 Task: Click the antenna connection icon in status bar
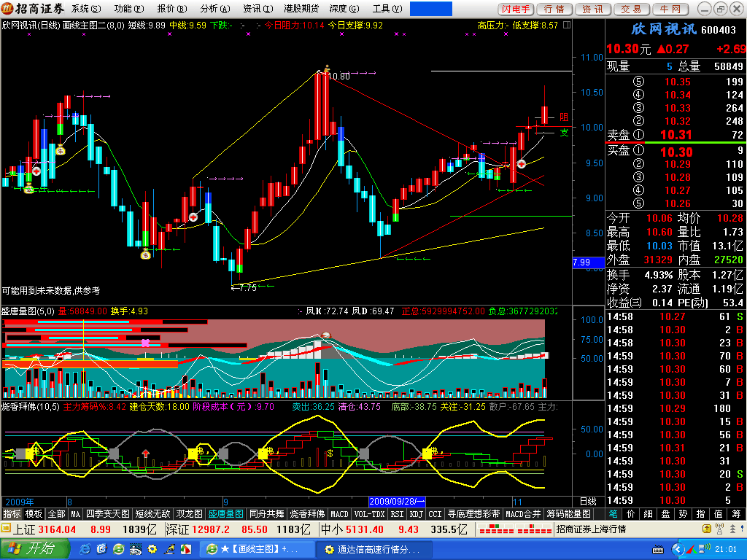[x=720, y=529]
